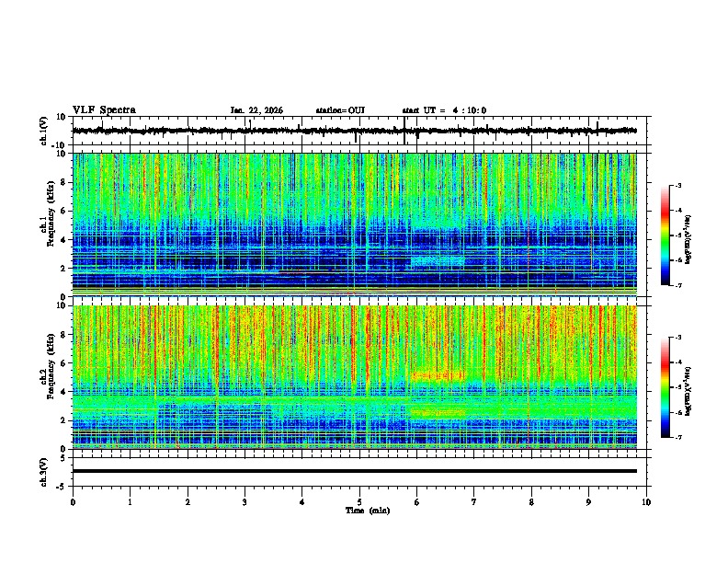Click time axis tick label 8
This screenshot has width=728, height=563.
click(x=531, y=502)
